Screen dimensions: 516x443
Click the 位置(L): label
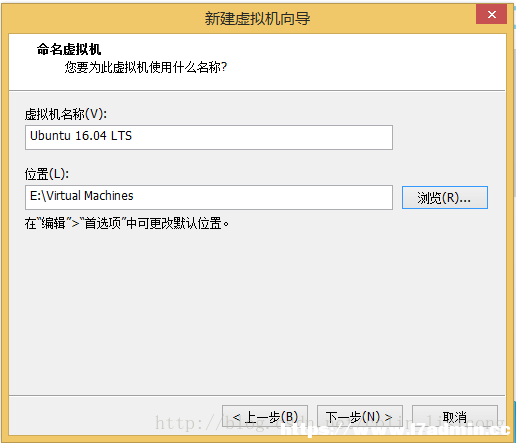pyautogui.click(x=47, y=174)
